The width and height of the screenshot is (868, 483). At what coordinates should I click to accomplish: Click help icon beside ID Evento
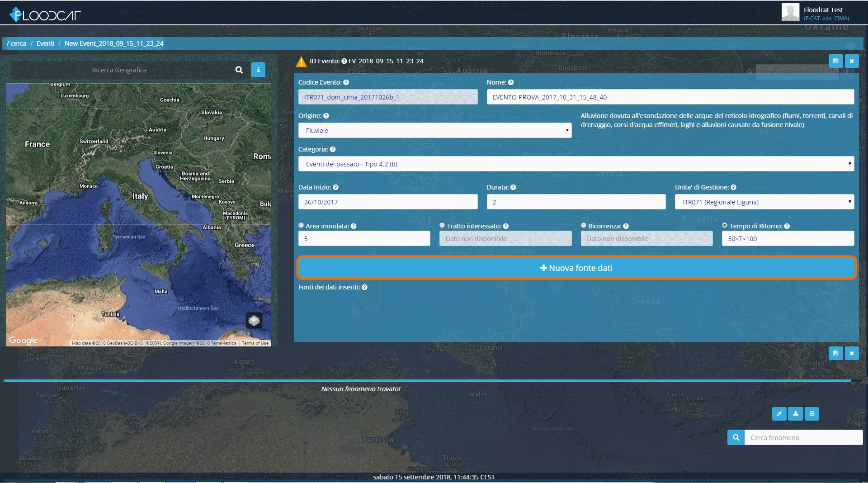[344, 61]
